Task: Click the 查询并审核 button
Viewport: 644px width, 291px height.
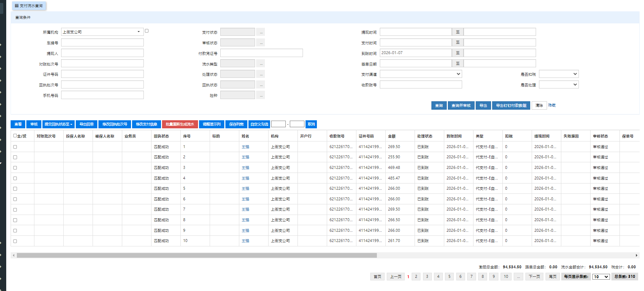Action: click(x=461, y=106)
